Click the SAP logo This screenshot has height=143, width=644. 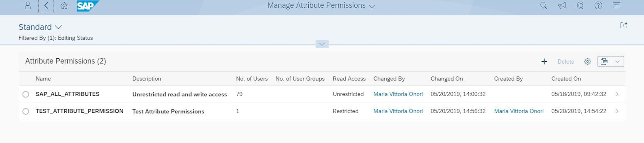88,6
